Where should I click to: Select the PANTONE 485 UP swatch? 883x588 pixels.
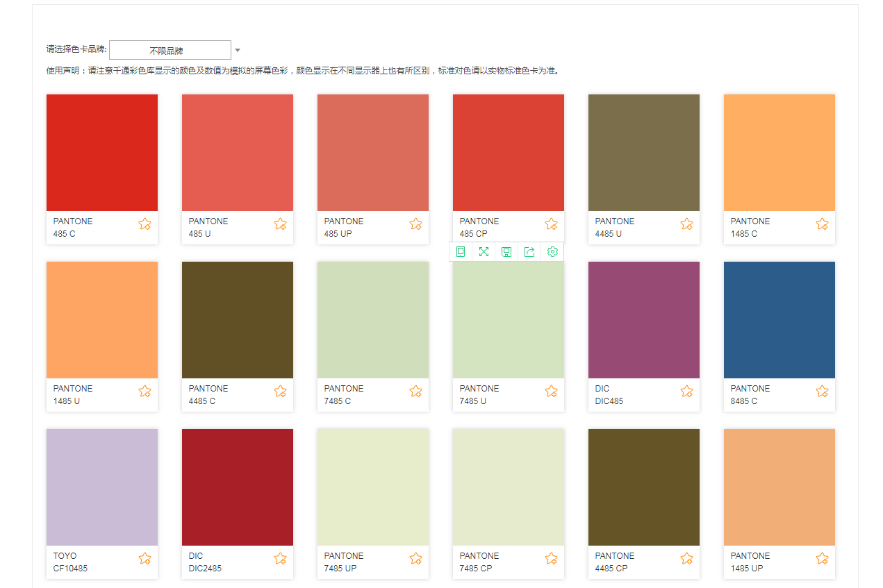point(373,153)
